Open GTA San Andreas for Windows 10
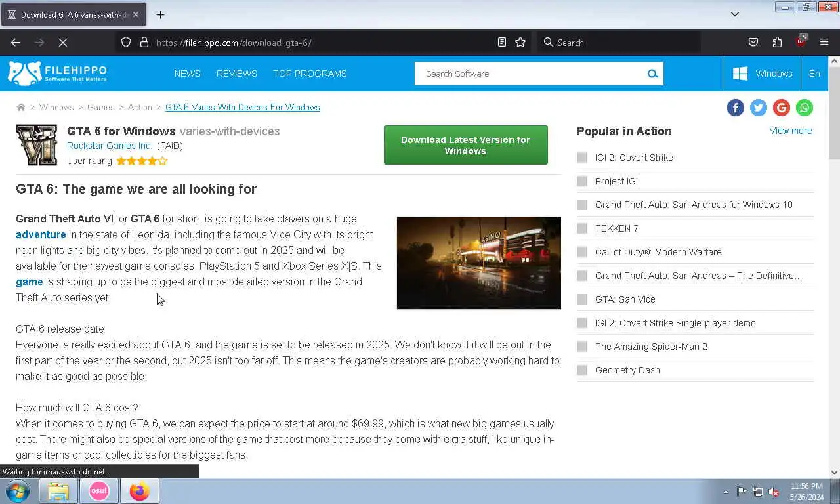 [694, 205]
